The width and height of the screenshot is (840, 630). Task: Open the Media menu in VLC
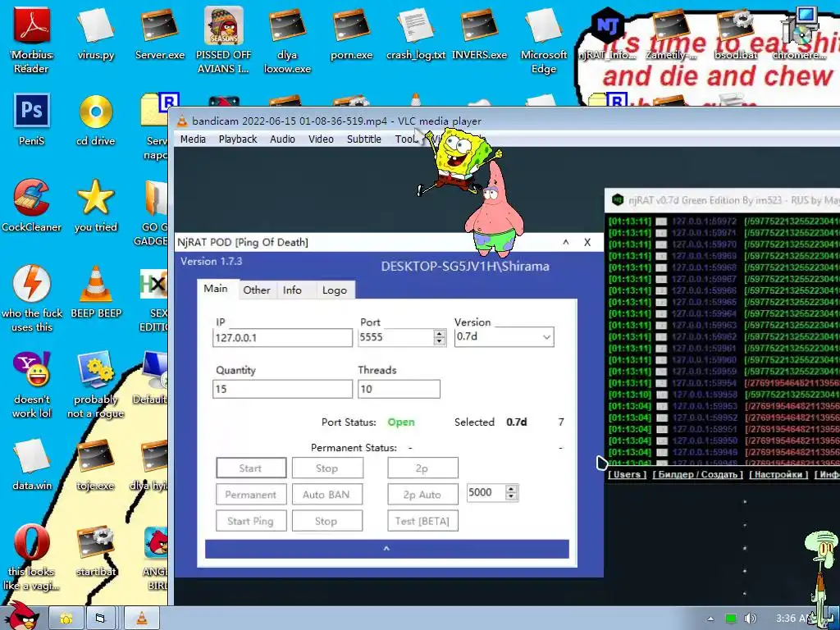[x=193, y=139]
